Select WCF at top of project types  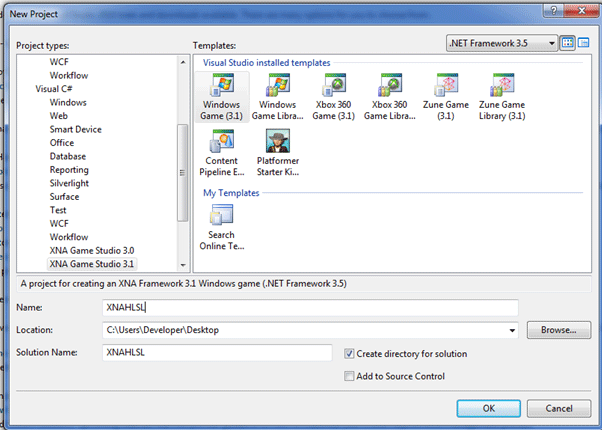click(59, 62)
